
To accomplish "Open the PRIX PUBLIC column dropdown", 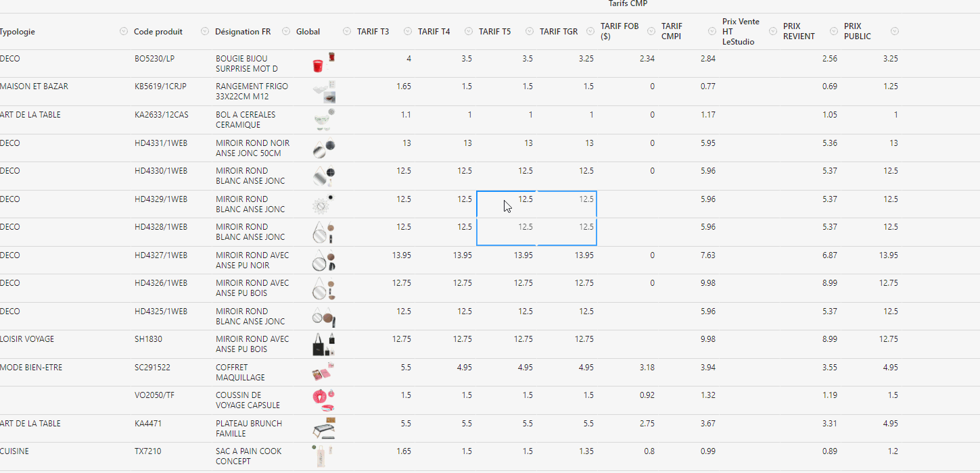I will click(x=894, y=31).
